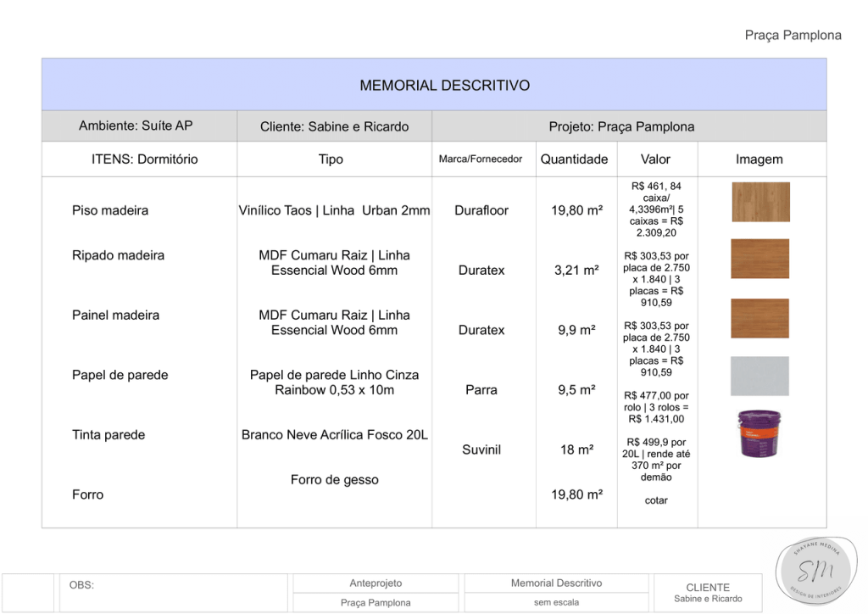This screenshot has height=614, width=868.
Task: Select the Anteprojeto footer cell
Action: [376, 583]
